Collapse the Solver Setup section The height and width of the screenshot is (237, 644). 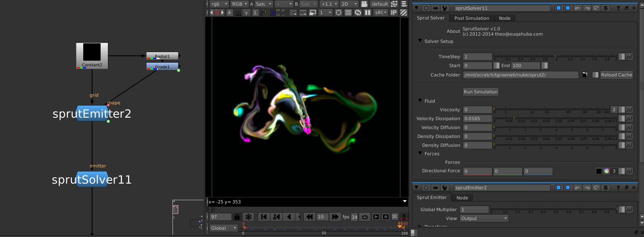(420, 41)
